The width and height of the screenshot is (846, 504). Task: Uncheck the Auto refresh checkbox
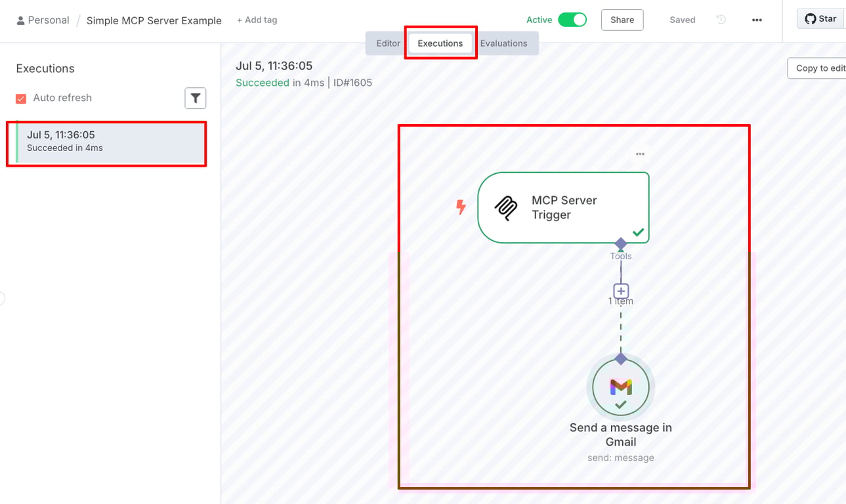tap(21, 98)
